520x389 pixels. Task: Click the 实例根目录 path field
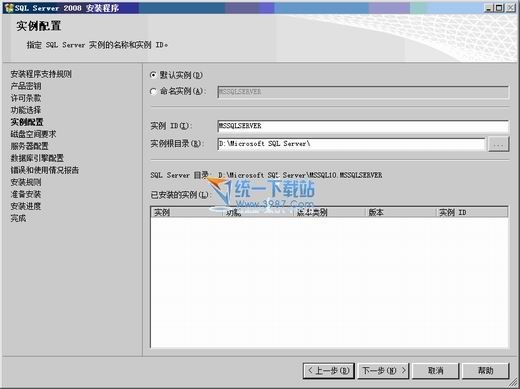351,144
